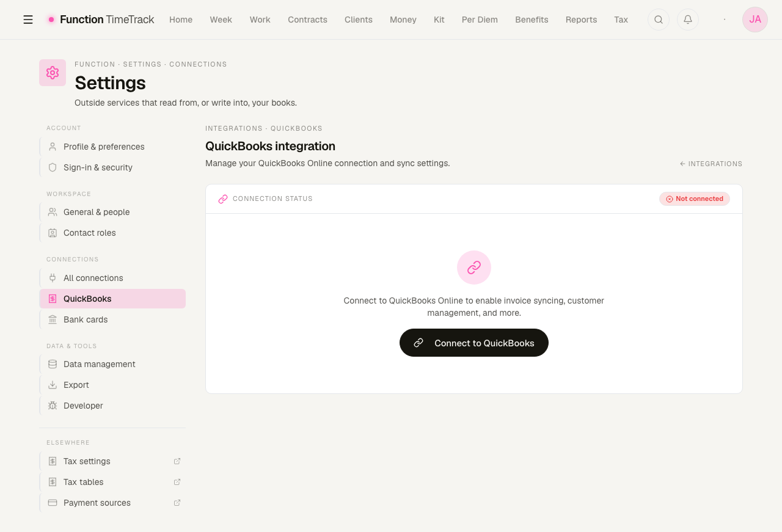Click the Connection Status link icon
The width and height of the screenshot is (782, 532).
[223, 199]
